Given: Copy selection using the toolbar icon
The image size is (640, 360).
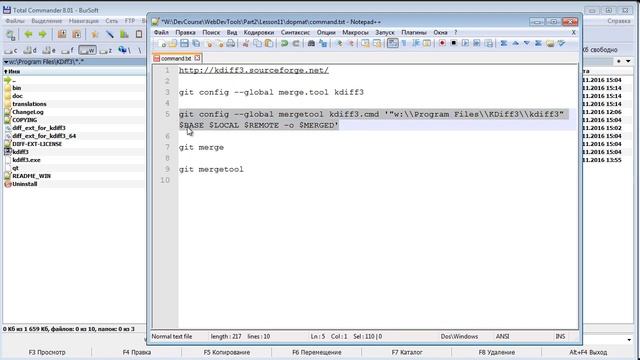Looking at the screenshot, I should click(x=257, y=43).
